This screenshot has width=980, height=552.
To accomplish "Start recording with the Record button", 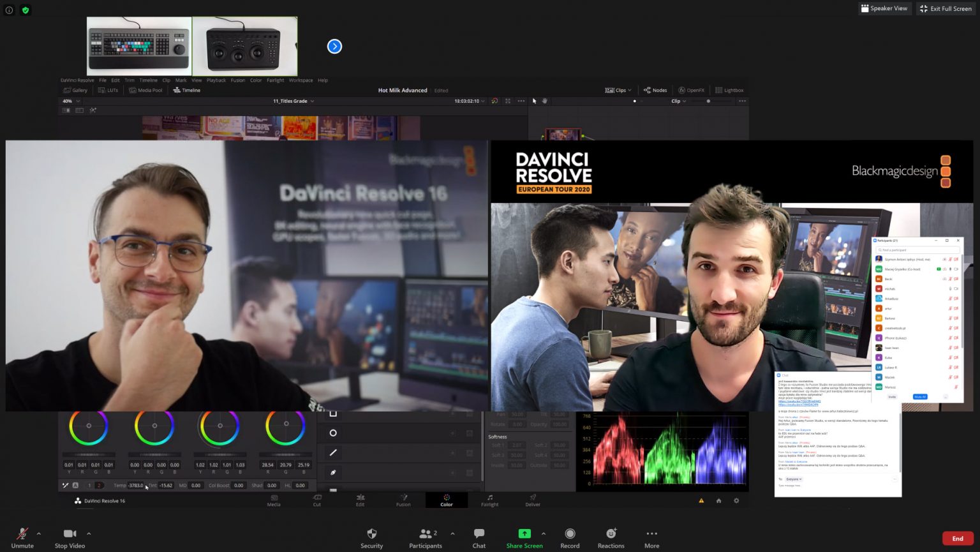I will click(570, 538).
